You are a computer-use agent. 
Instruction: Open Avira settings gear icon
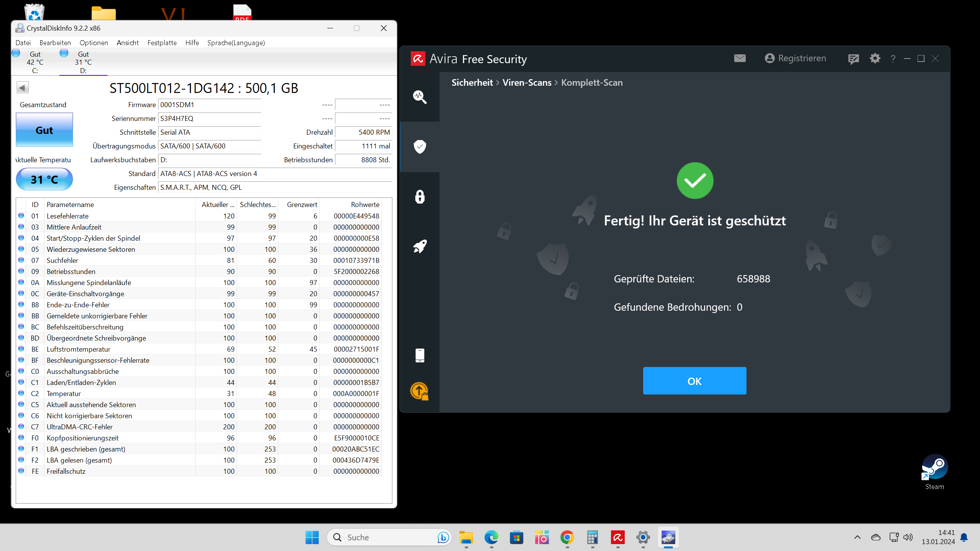tap(875, 59)
